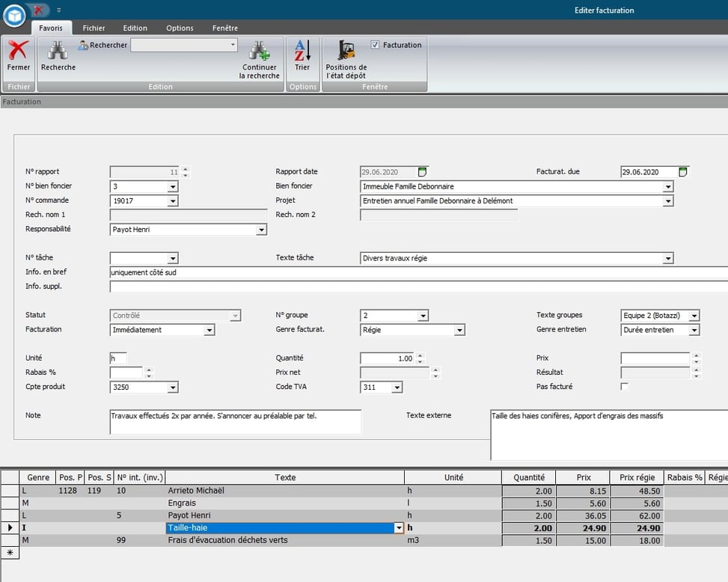Open Projet dropdown arrow
Screen dimensions: 728x582
pyautogui.click(x=667, y=201)
